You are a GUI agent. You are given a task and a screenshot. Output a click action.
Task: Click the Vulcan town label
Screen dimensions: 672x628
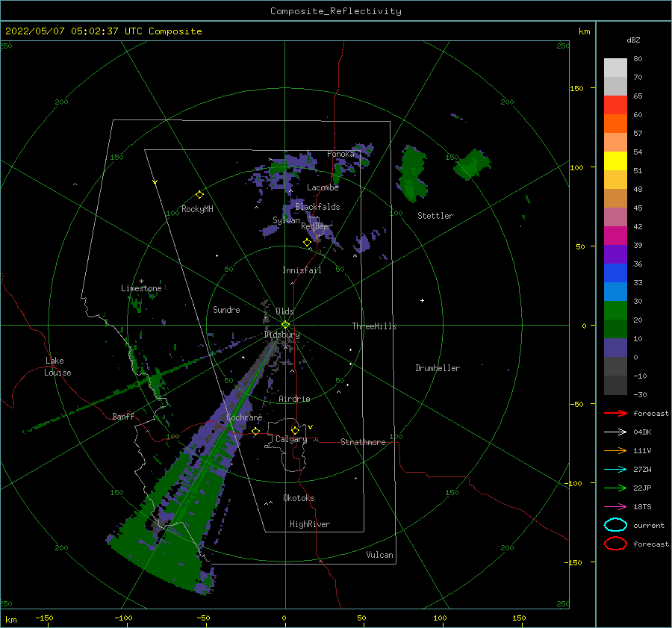click(x=379, y=555)
